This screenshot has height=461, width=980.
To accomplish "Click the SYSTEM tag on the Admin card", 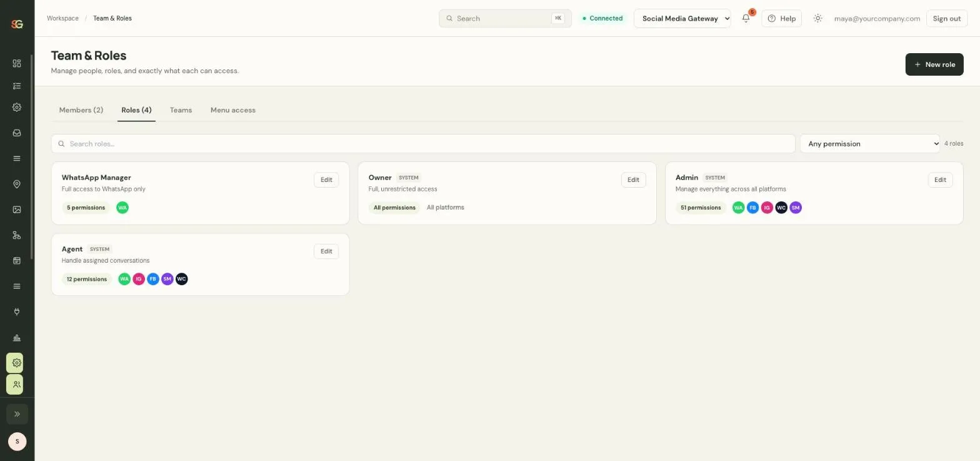I will pyautogui.click(x=715, y=178).
